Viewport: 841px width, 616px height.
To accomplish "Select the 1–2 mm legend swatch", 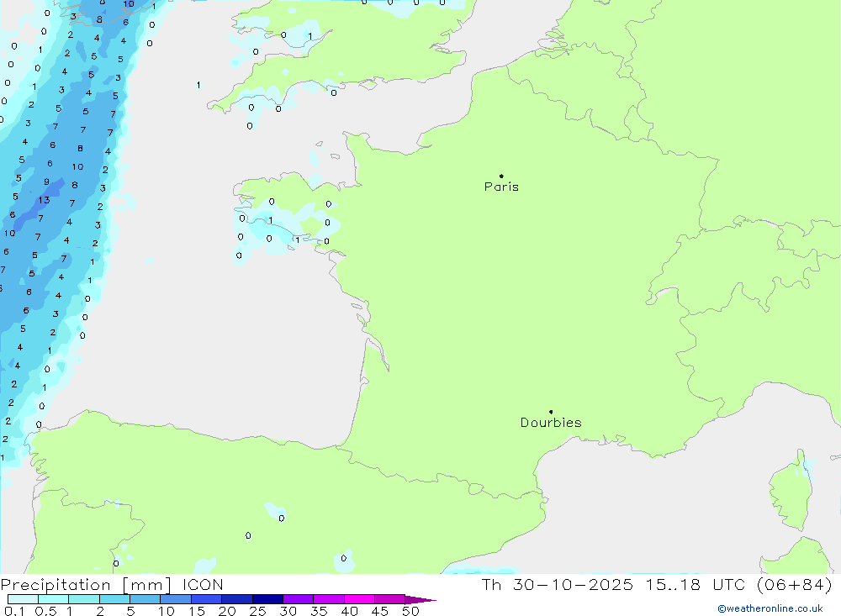I will tap(84, 599).
